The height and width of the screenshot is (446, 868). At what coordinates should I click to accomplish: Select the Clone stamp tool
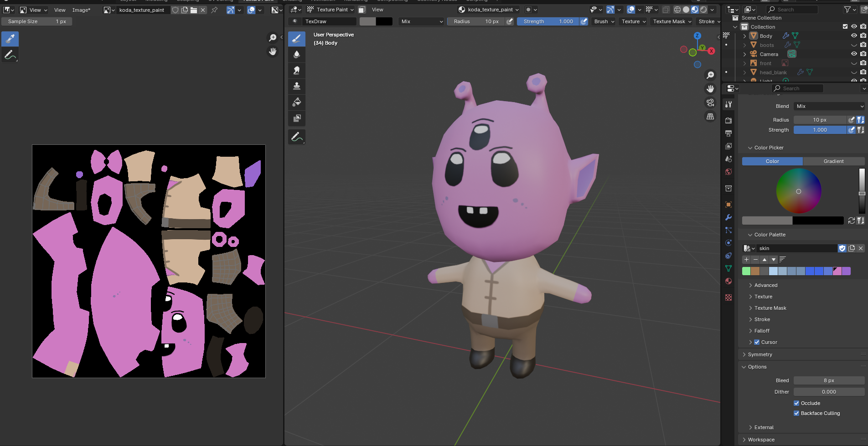(296, 86)
